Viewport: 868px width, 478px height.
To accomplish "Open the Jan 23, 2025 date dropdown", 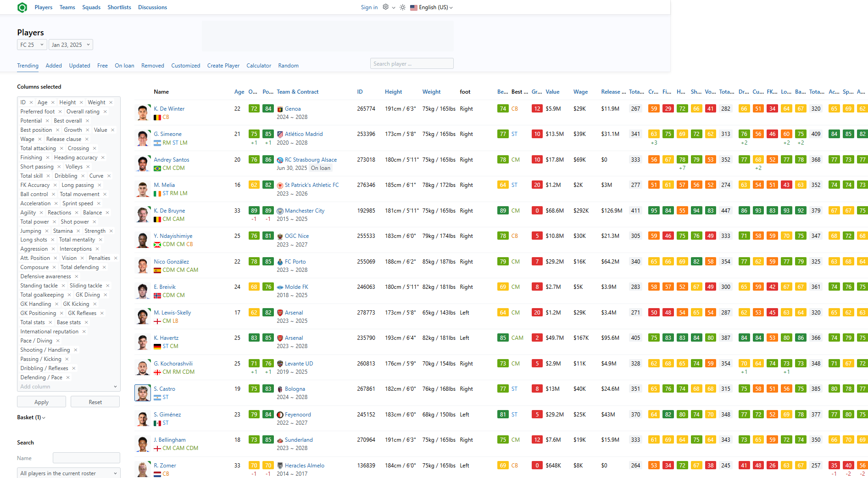I will [71, 45].
